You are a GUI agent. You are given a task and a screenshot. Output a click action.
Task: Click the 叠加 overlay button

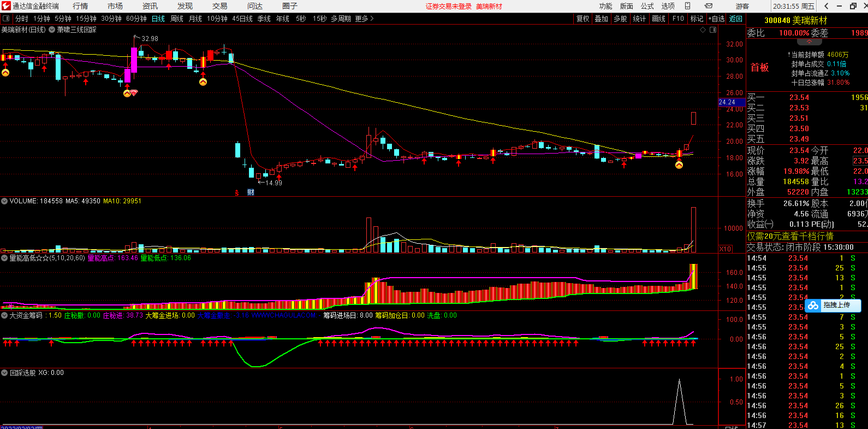(x=602, y=19)
